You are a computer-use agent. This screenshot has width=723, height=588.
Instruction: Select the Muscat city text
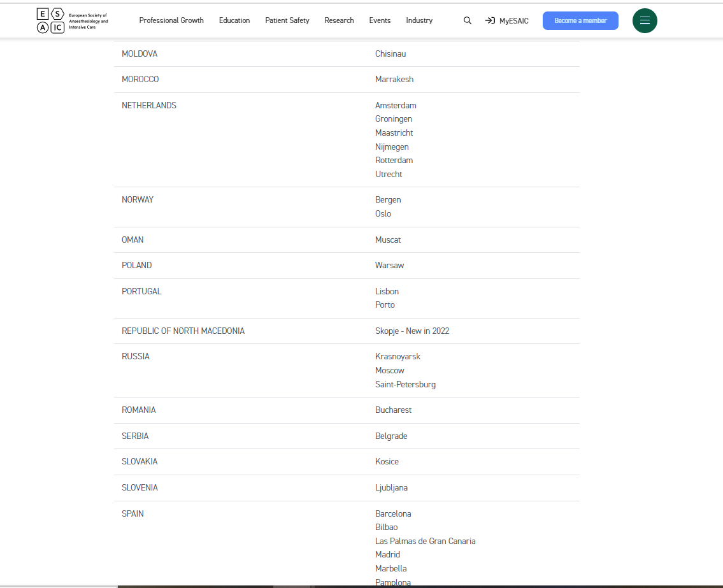[x=388, y=240]
